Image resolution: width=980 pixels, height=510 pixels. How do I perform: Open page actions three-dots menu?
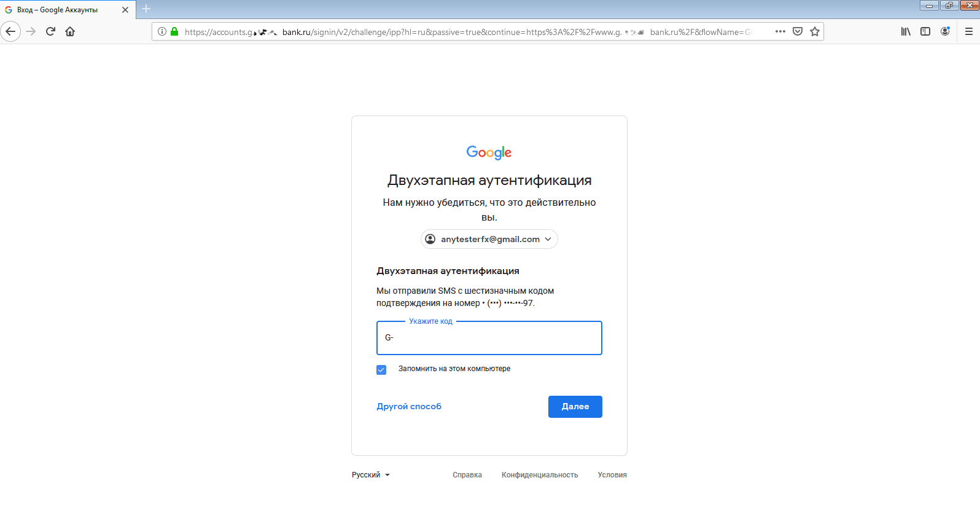click(780, 31)
